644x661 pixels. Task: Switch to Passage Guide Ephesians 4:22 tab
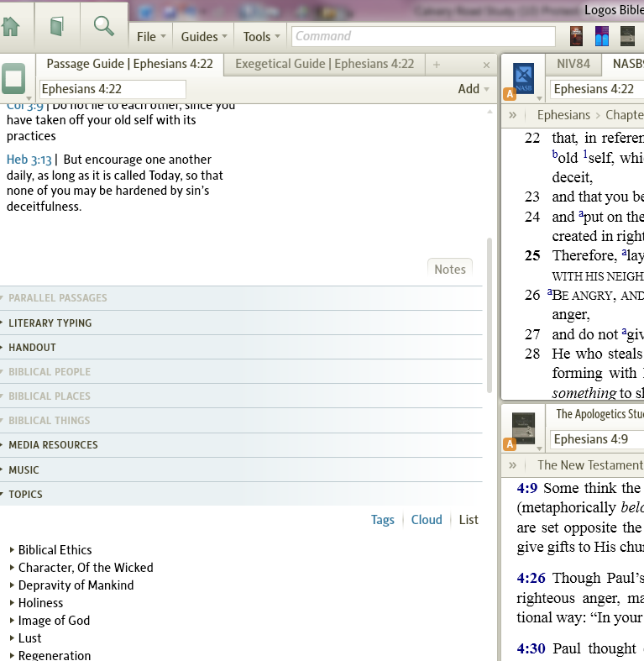click(x=130, y=64)
